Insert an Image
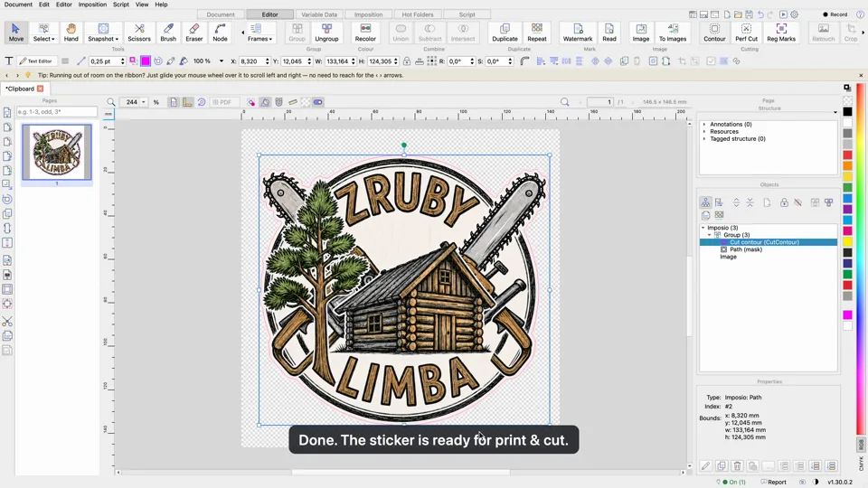 pos(641,33)
